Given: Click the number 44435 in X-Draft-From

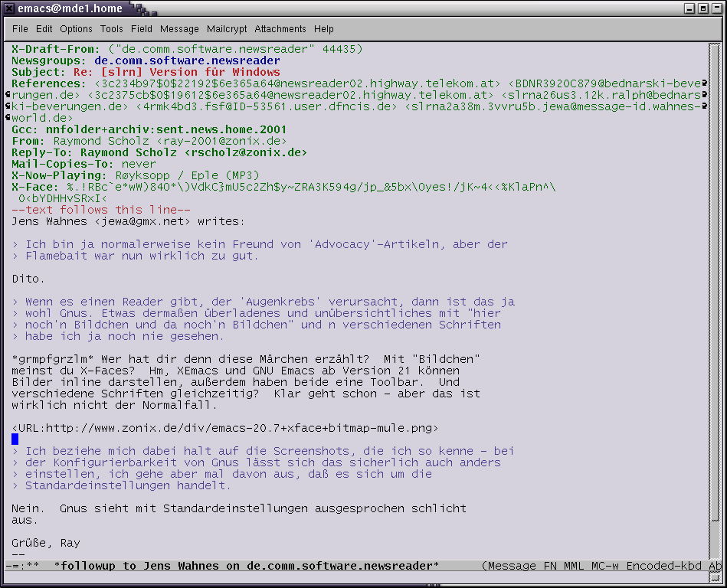Looking at the screenshot, I should (339, 49).
